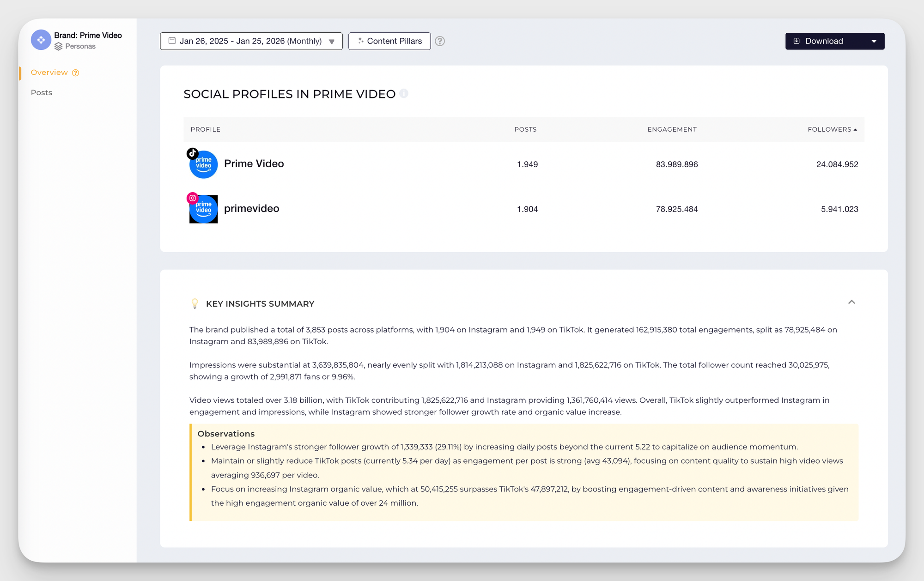924x581 pixels.
Task: Click the Content Pillars button
Action: [x=389, y=41]
